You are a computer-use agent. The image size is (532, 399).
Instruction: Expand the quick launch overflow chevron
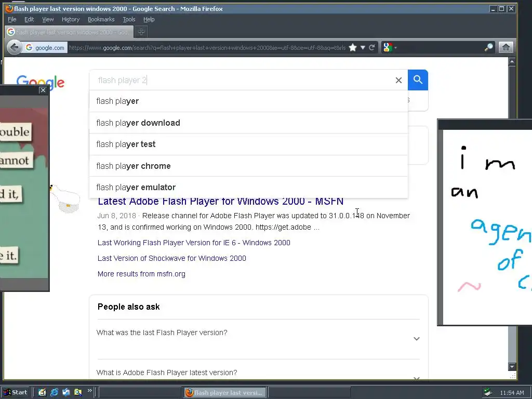coord(89,391)
